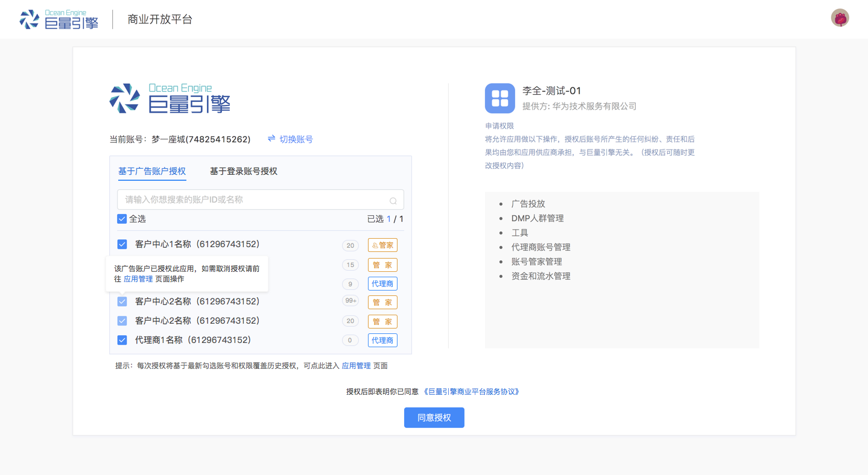Click the 9 count badge
This screenshot has height=475, width=868.
tap(350, 284)
